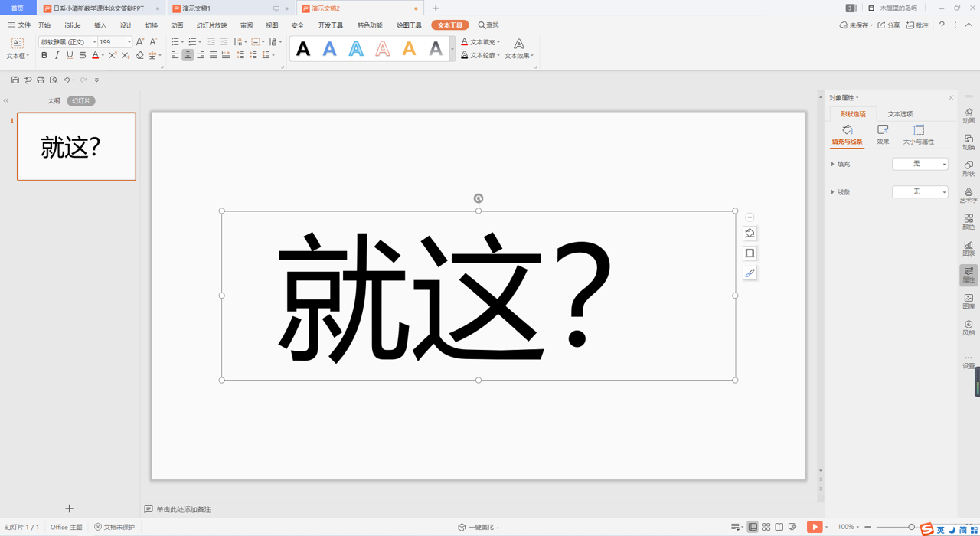This screenshot has width=980, height=536.
Task: Click font color red A swatch
Action: 95,55
